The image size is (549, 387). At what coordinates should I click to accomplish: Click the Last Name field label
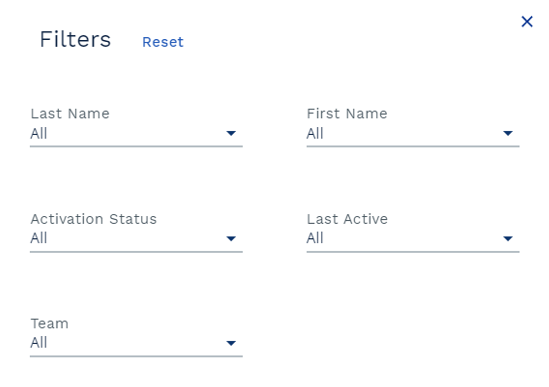(70, 113)
